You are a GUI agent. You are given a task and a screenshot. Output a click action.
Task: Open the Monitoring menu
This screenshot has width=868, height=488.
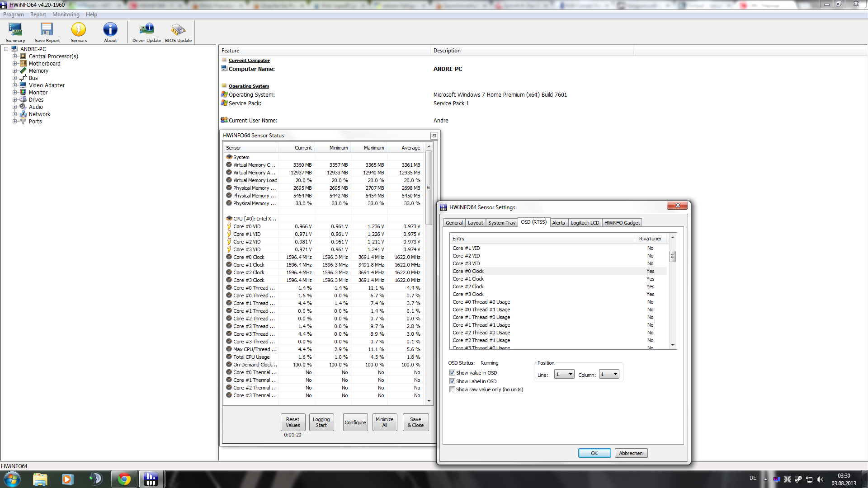pos(66,14)
